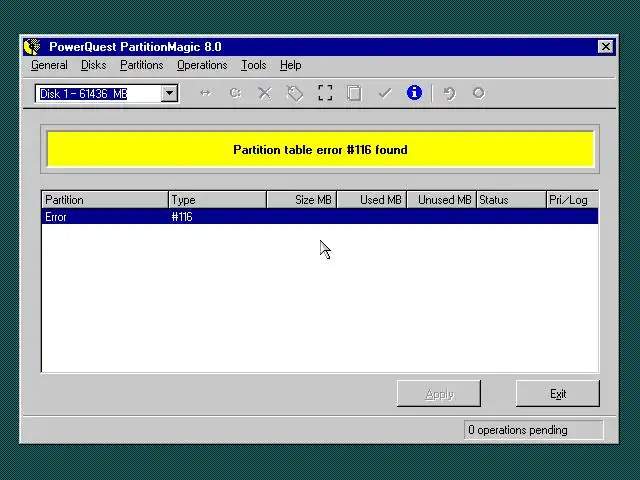Click the Undo last operation icon
Screen dimensions: 640x480
coord(449,93)
